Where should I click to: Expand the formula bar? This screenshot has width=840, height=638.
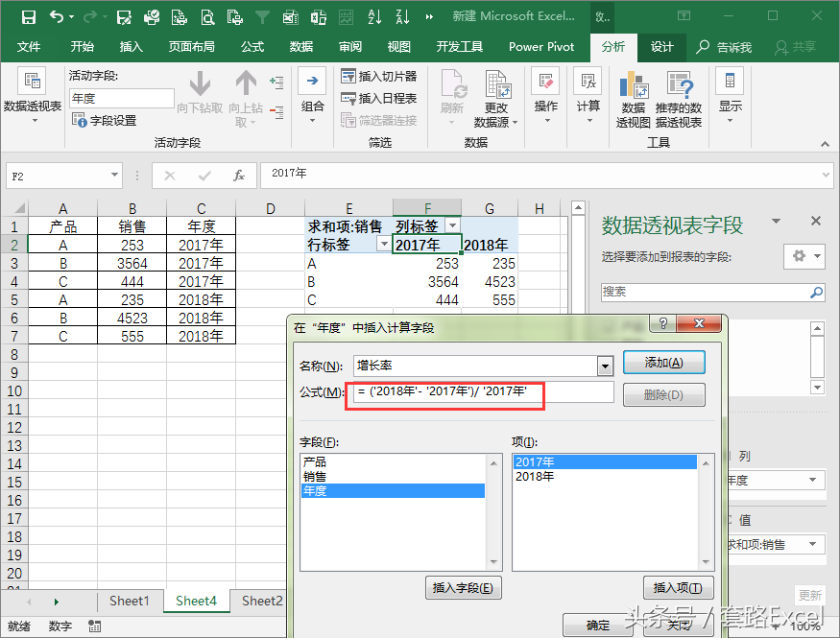(826, 175)
